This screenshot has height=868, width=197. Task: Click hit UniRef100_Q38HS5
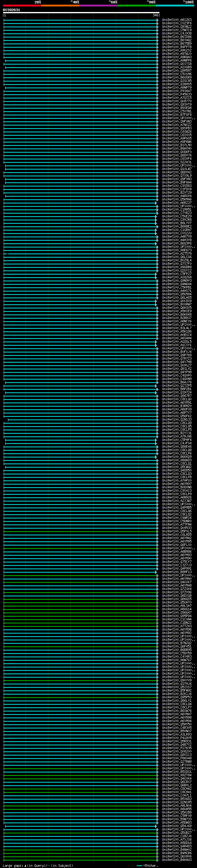(x=177, y=84)
